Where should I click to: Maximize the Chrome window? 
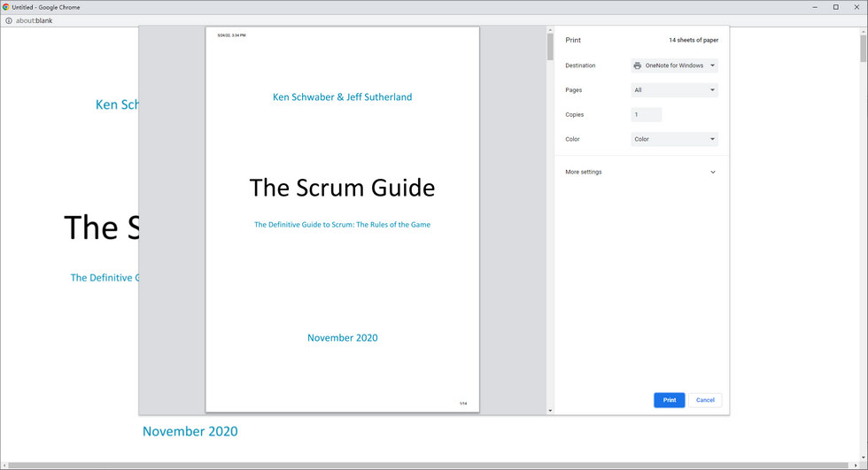coord(835,7)
